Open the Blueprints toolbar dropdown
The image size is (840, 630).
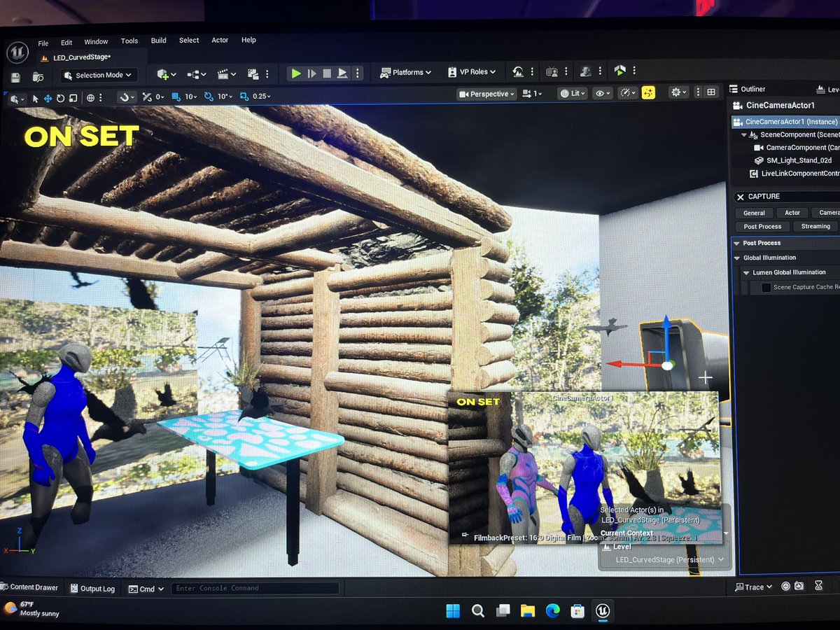197,73
